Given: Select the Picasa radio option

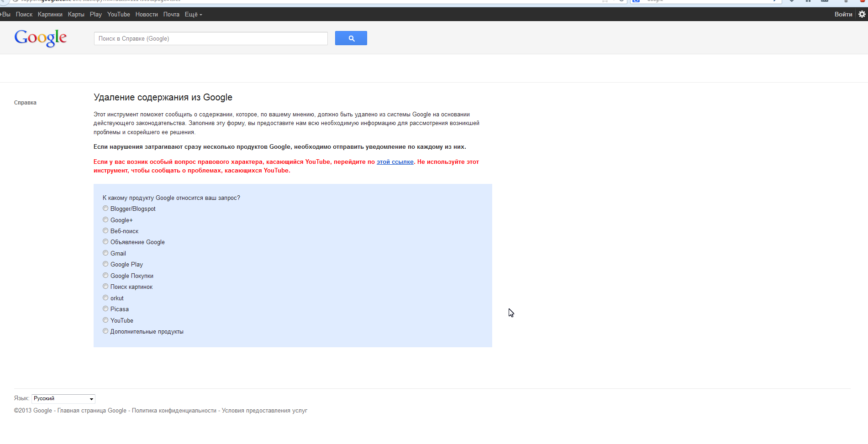Looking at the screenshot, I should [105, 309].
